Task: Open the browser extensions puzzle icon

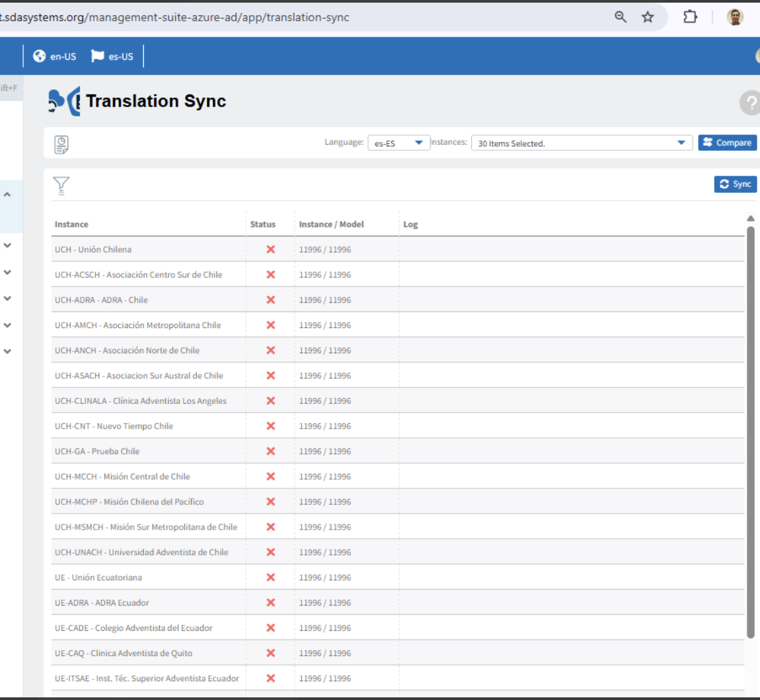Action: (x=689, y=17)
